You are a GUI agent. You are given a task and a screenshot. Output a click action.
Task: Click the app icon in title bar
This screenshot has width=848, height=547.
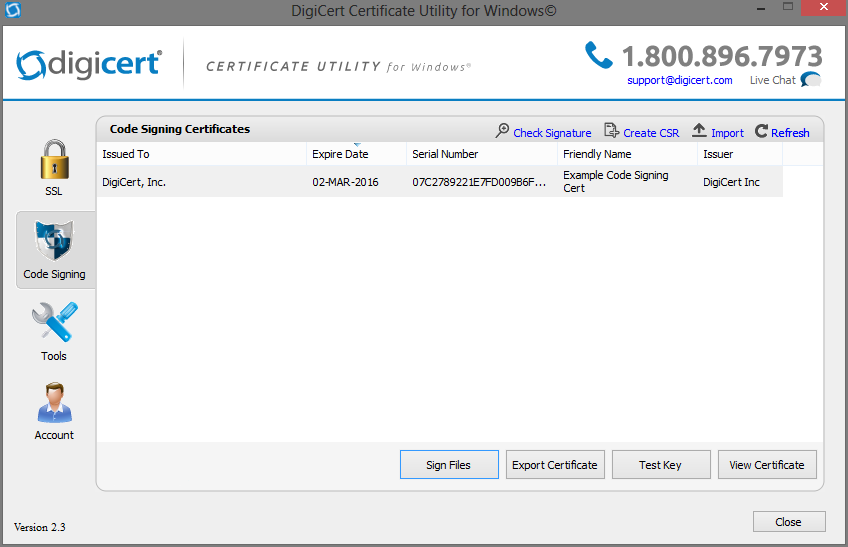coord(12,10)
